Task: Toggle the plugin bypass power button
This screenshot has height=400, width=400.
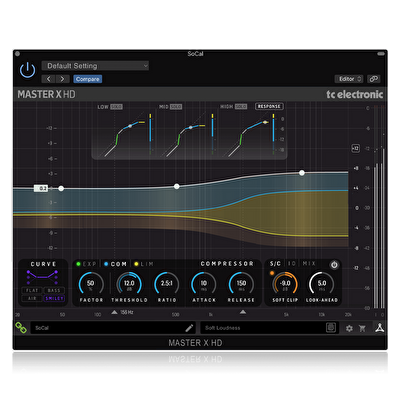Action: coord(27,70)
